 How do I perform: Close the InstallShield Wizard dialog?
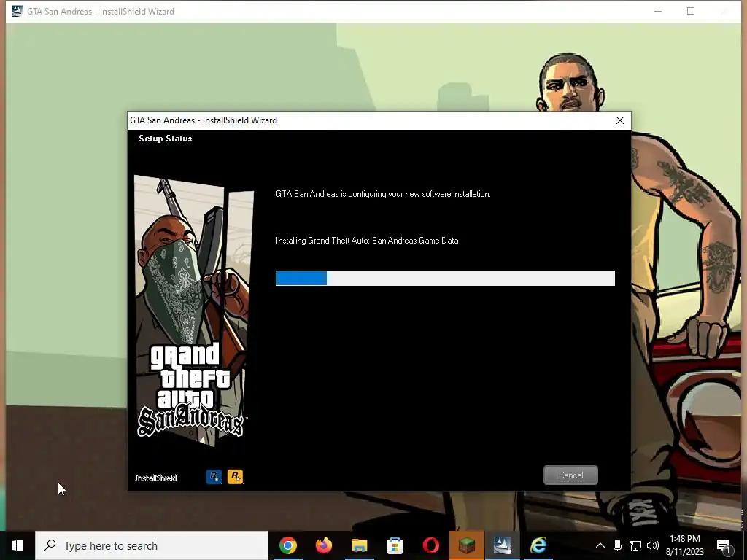coord(620,120)
